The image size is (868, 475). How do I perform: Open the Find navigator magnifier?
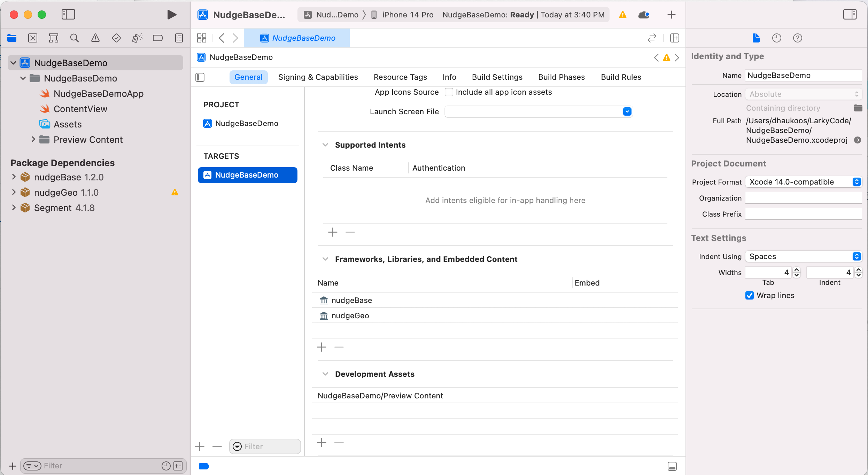point(74,38)
